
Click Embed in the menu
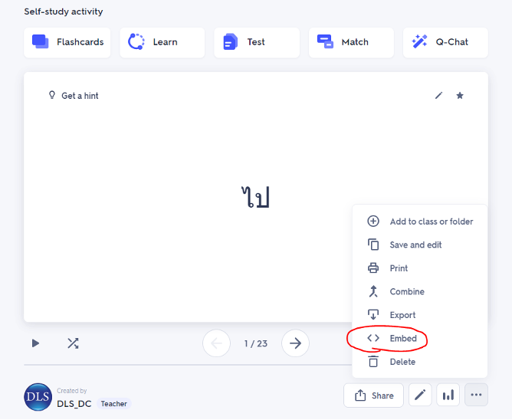420,338
